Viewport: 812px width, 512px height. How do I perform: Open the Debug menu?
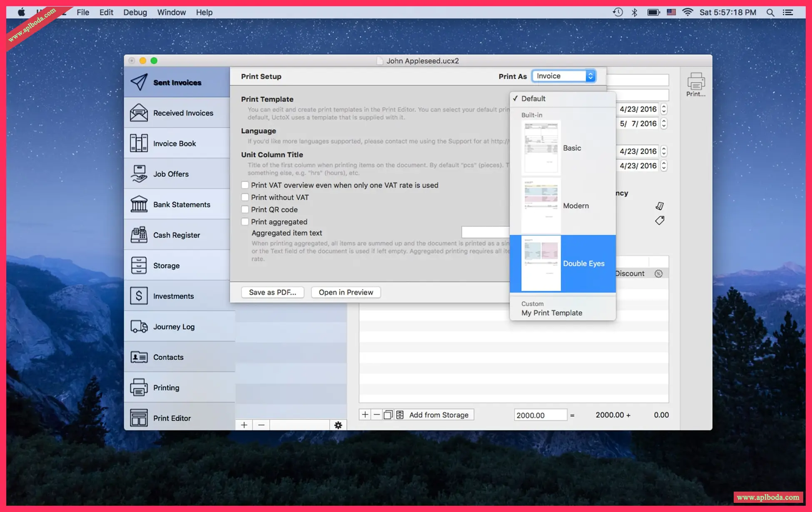coord(135,12)
